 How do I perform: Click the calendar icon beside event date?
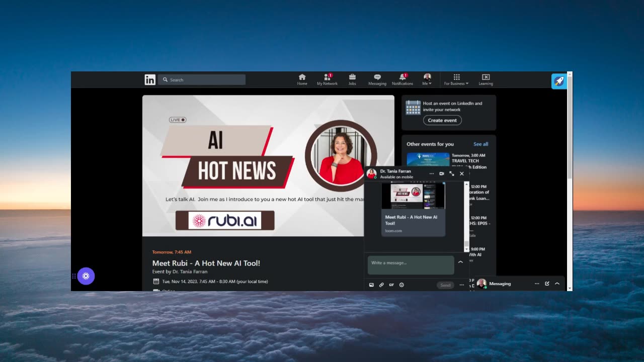156,282
